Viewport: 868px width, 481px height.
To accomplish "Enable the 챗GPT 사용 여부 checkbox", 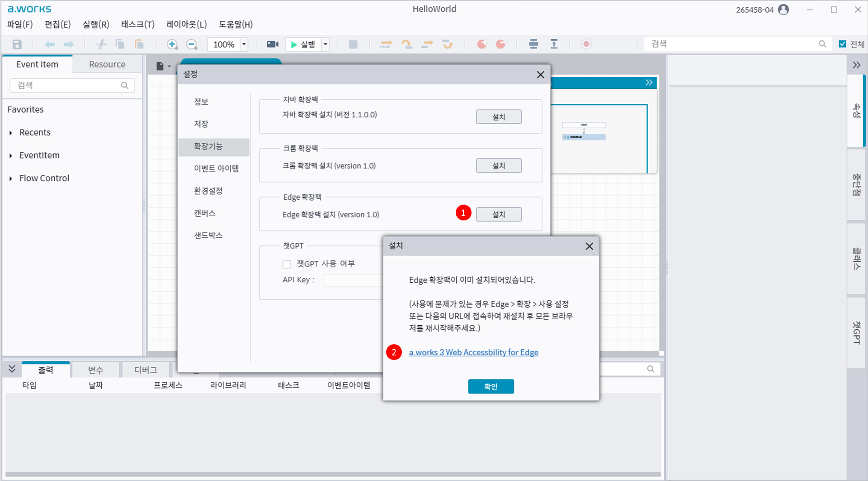I will click(x=287, y=264).
